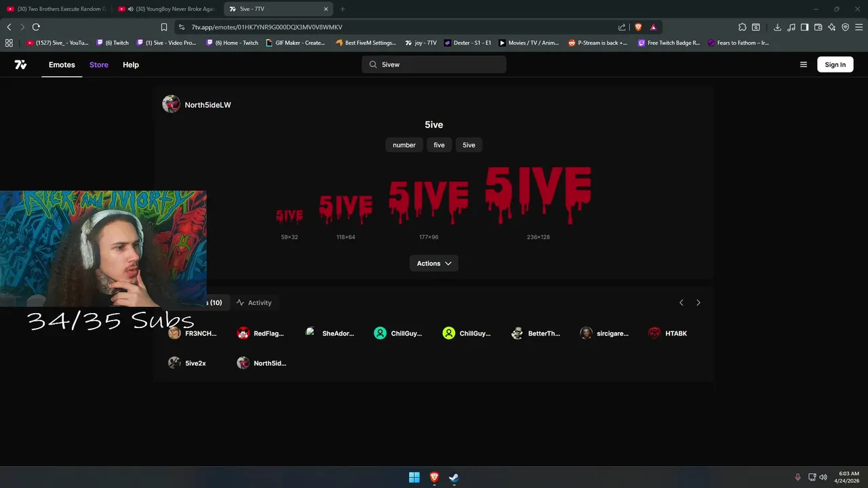Open the Emotes nav tab

(x=62, y=64)
